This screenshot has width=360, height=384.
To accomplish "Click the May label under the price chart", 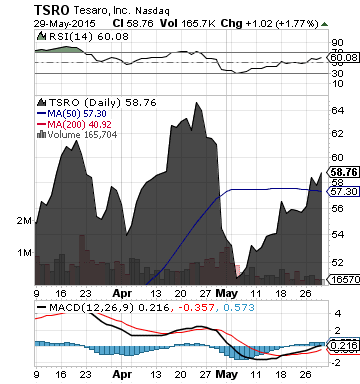I will coord(227,294).
